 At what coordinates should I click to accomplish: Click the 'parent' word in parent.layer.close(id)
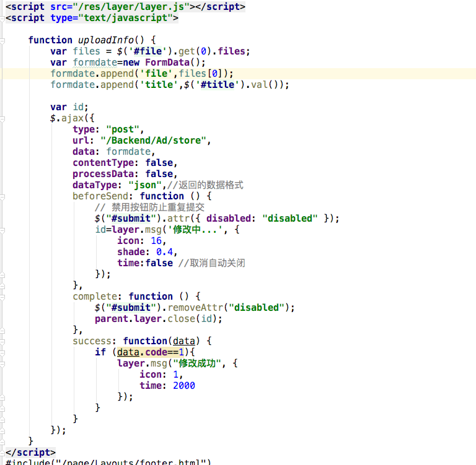pyautogui.click(x=112, y=319)
